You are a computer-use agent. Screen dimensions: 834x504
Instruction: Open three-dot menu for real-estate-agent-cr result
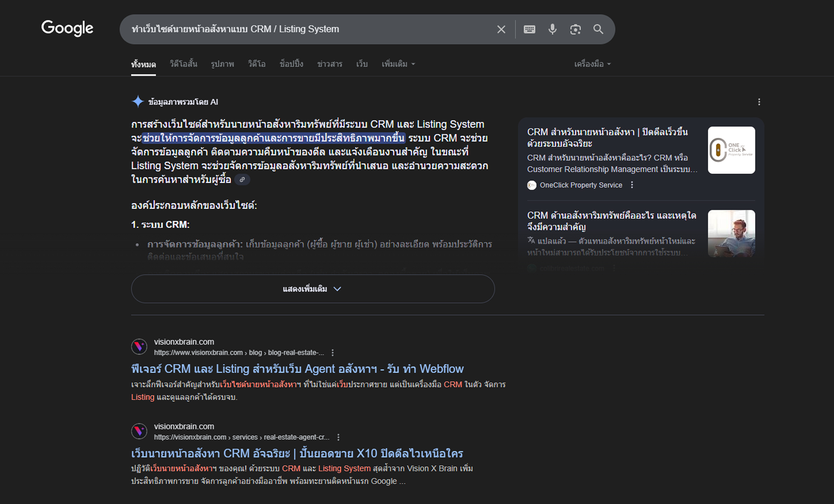tap(338, 437)
